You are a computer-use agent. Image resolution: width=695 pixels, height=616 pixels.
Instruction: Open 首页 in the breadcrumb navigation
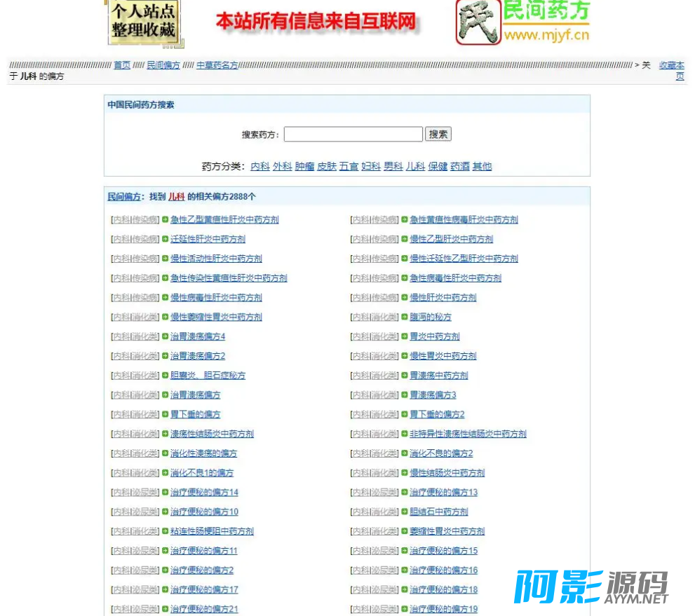click(x=122, y=65)
